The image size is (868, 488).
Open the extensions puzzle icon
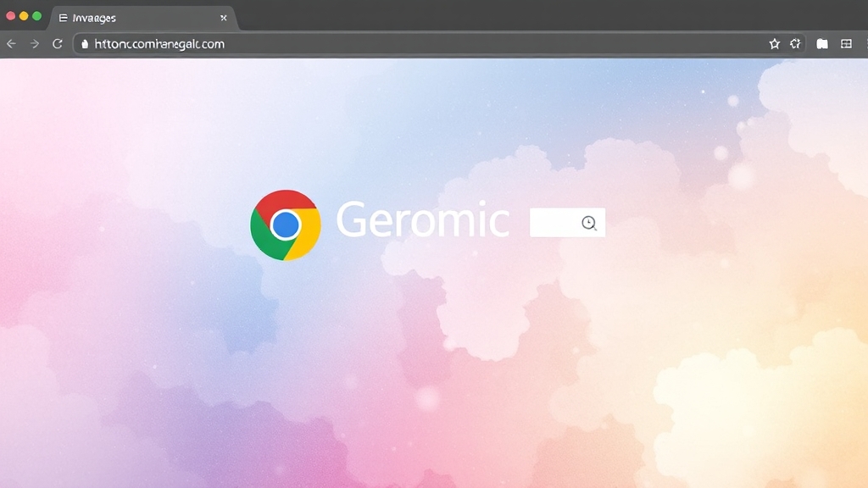click(796, 44)
